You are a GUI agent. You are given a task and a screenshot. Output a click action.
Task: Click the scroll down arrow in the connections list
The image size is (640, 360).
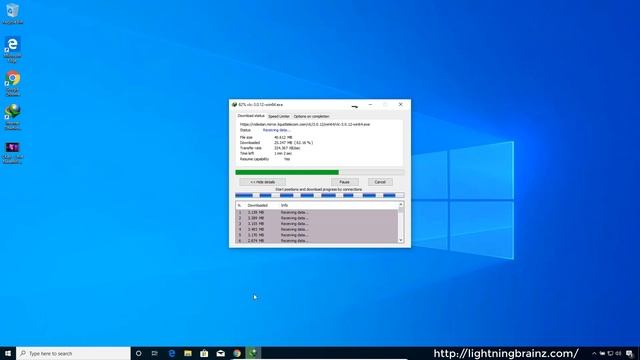click(x=401, y=240)
